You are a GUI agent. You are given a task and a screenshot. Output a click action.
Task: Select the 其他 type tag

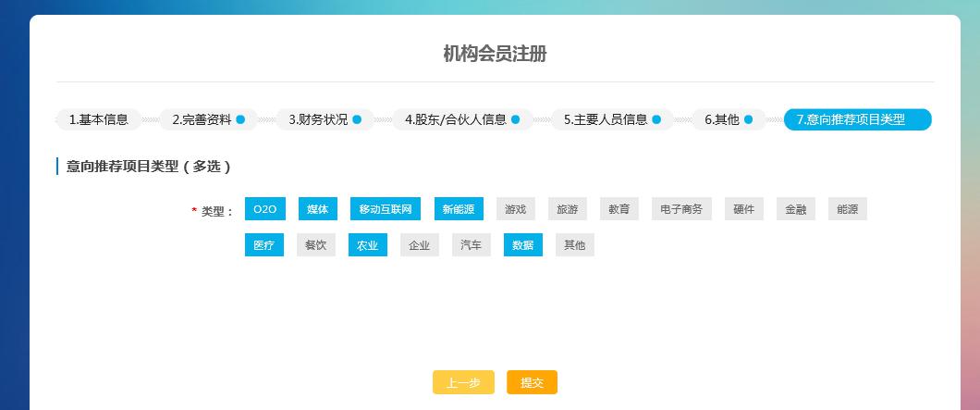pos(574,245)
